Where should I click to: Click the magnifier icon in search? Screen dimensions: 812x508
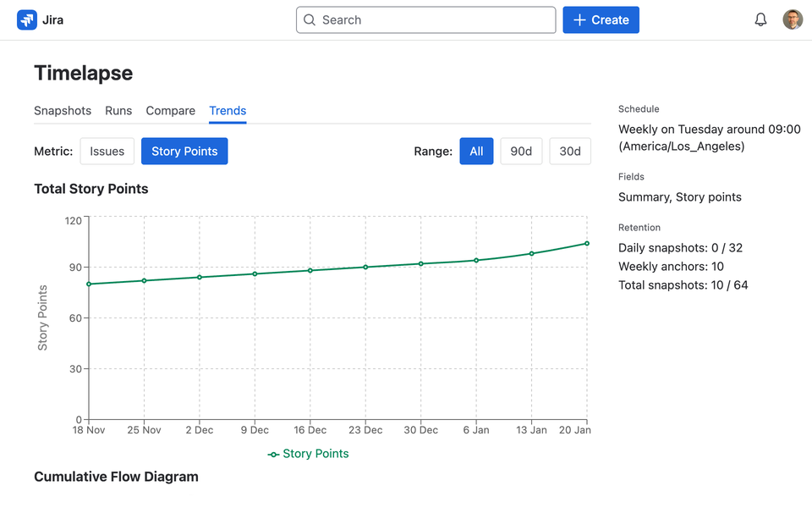click(310, 20)
